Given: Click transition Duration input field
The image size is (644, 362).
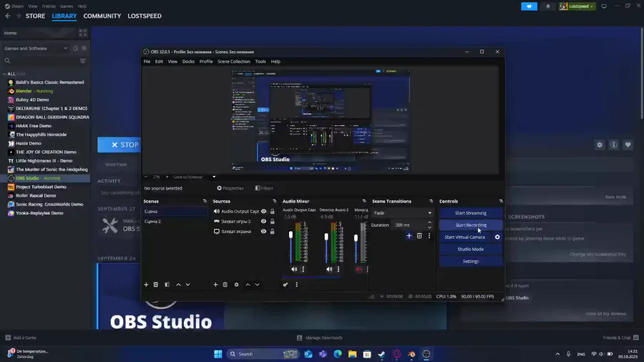Looking at the screenshot, I should pos(410,225).
